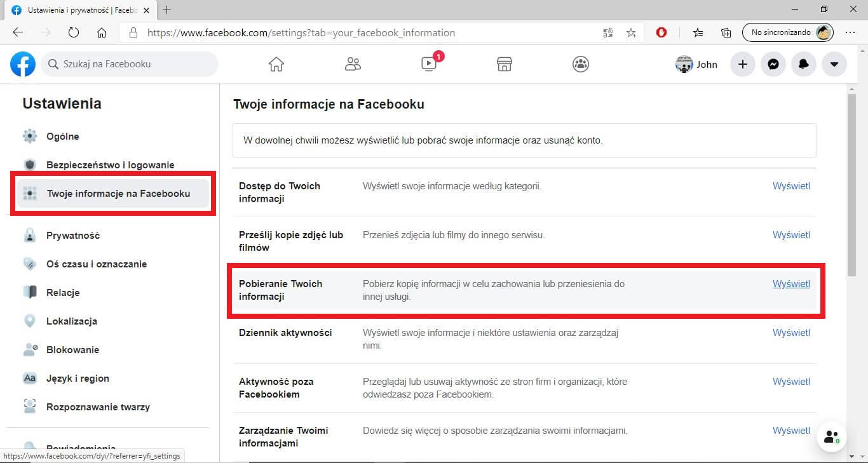Click the new message contacts floating button

point(831,437)
